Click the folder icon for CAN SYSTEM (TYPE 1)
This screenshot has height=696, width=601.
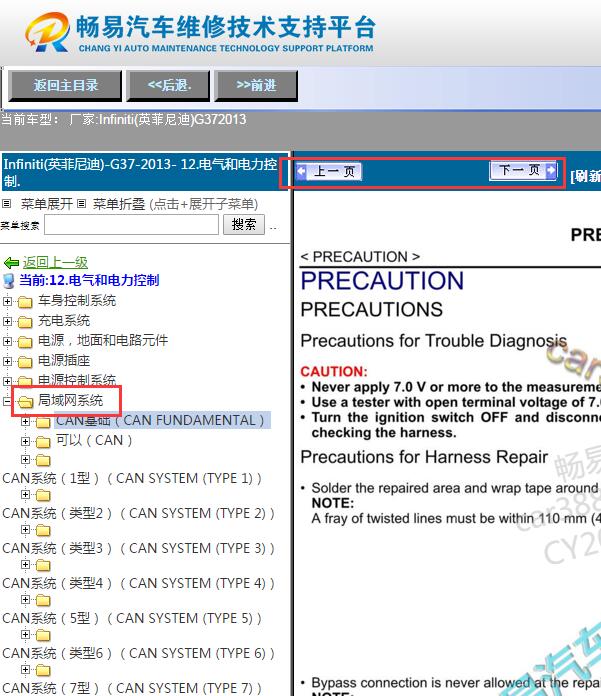43,460
